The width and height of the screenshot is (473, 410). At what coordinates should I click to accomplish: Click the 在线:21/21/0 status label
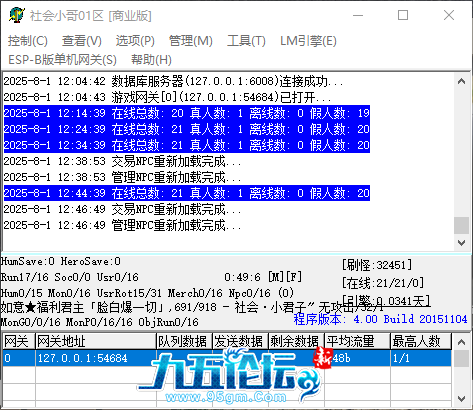tap(383, 283)
